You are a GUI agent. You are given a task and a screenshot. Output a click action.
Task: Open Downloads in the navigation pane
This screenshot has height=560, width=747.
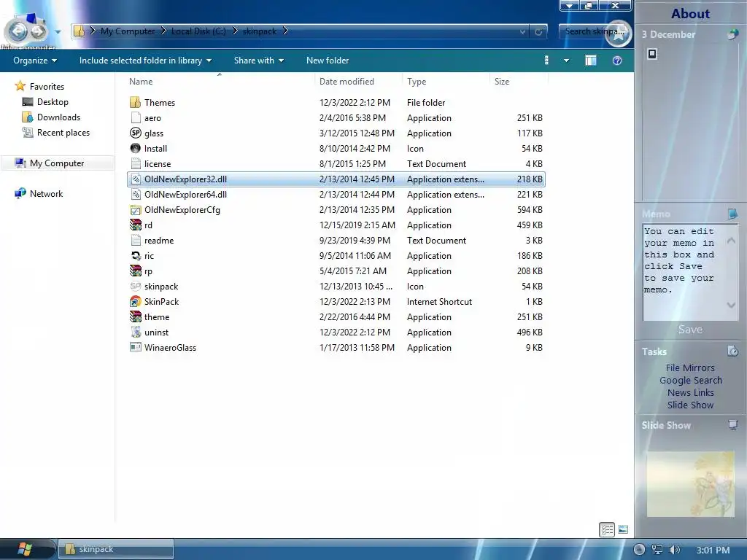coord(58,117)
